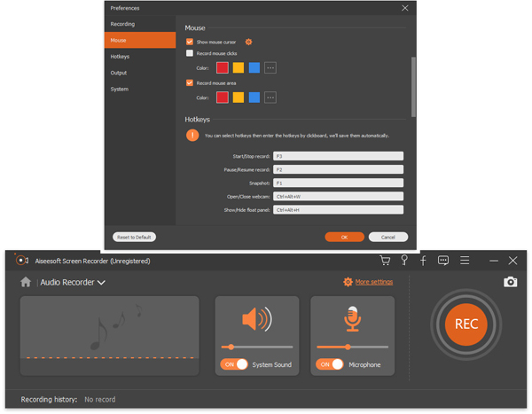Go to the System preferences tab
Screen dimensions: 532x414
click(x=140, y=89)
